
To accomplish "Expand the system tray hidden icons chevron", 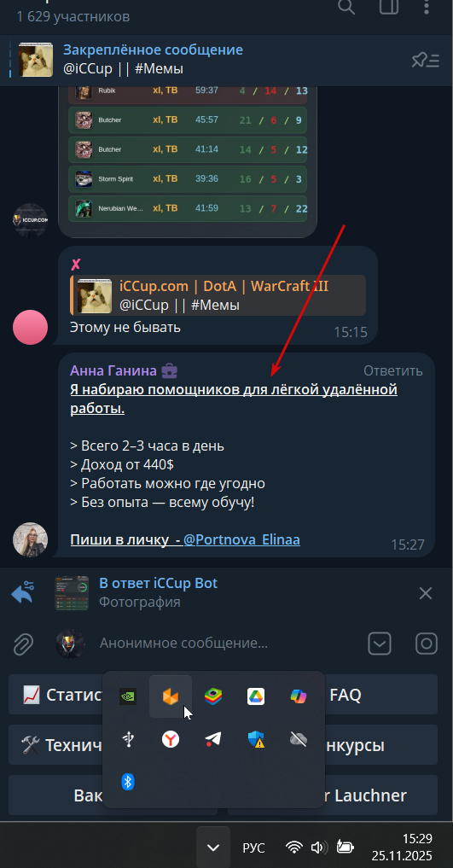I will 213,848.
